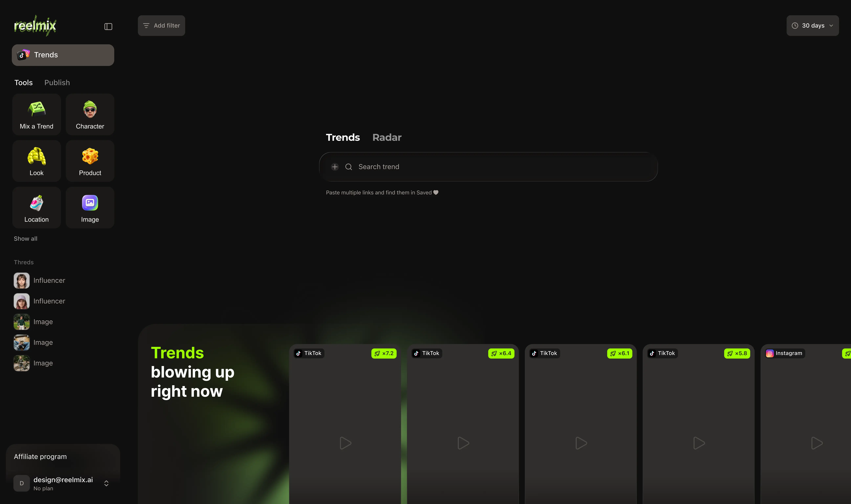Viewport: 851px width, 504px height.
Task: Select the Trends heading tab
Action: pyautogui.click(x=342, y=137)
